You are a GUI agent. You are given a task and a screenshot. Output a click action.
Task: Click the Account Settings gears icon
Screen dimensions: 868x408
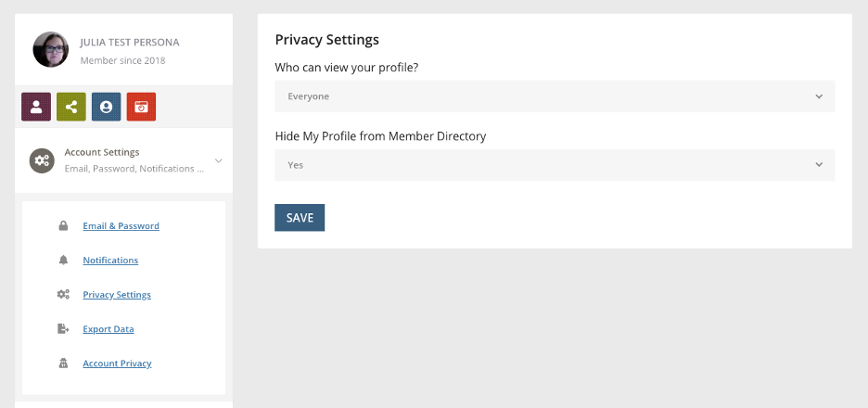(42, 160)
